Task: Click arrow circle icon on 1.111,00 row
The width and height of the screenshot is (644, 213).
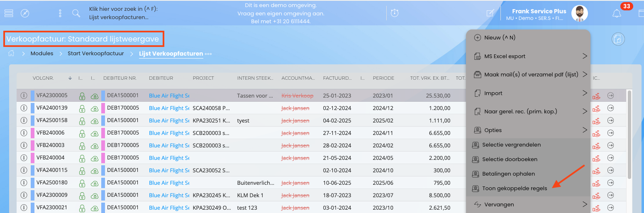Action: (610, 120)
